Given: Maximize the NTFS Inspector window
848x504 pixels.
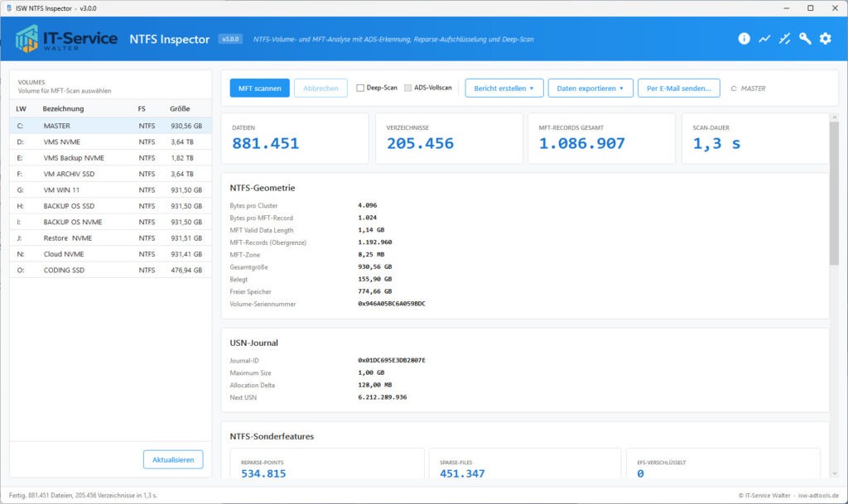Looking at the screenshot, I should 810,8.
